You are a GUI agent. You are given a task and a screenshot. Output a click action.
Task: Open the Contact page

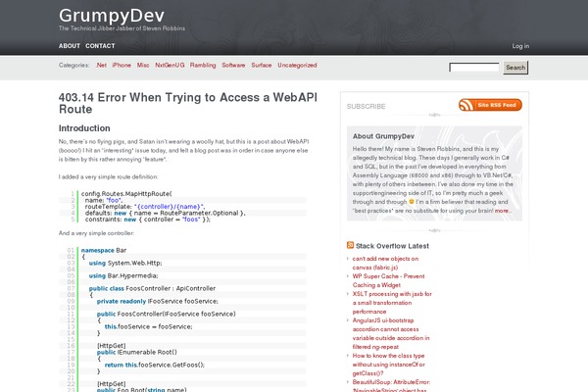[100, 46]
